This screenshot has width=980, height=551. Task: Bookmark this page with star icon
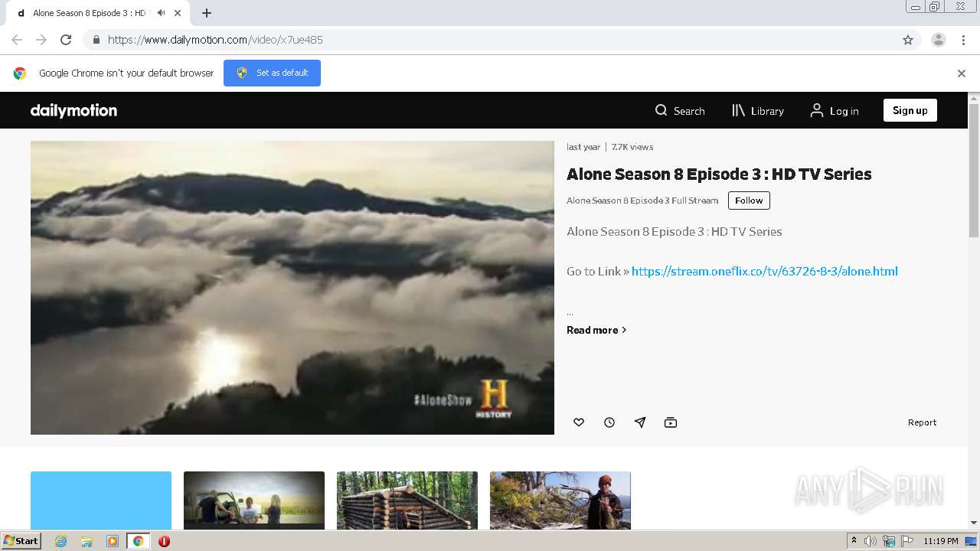(908, 40)
